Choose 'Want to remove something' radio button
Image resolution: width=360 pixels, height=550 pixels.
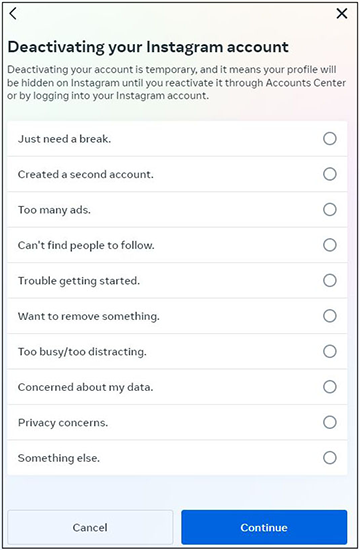pos(330,316)
